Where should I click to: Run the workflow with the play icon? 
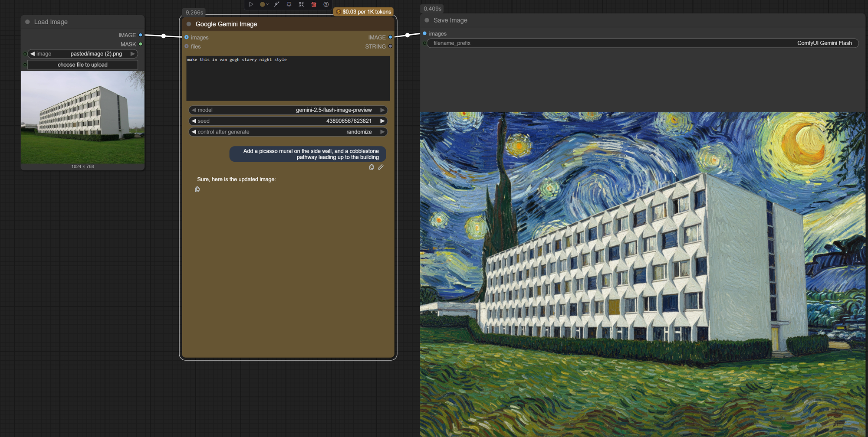pos(251,4)
